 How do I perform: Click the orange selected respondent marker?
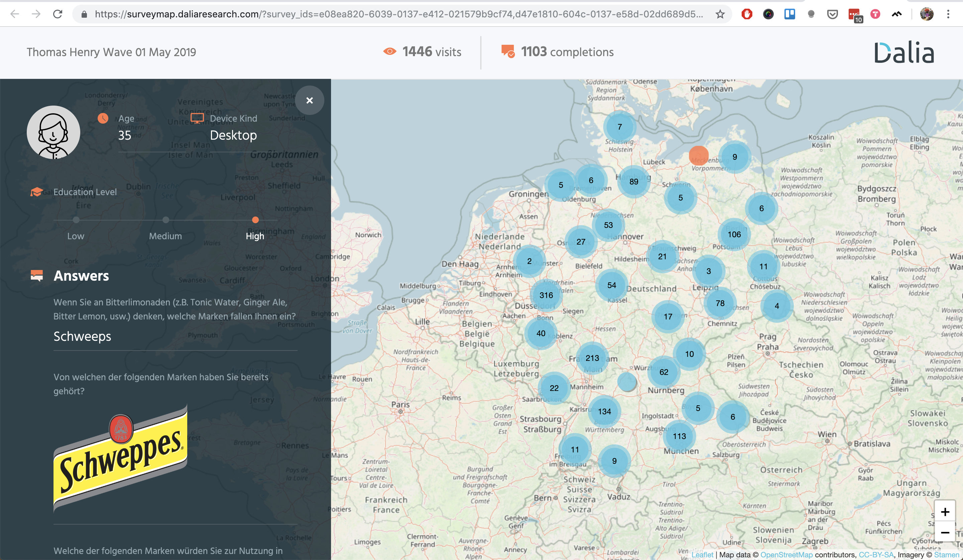[x=699, y=155]
